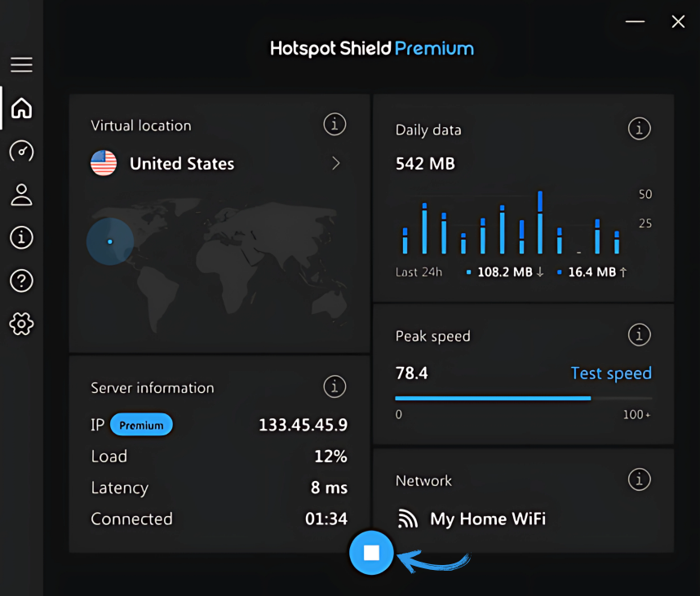Open the account profile sidebar icon

click(x=21, y=195)
